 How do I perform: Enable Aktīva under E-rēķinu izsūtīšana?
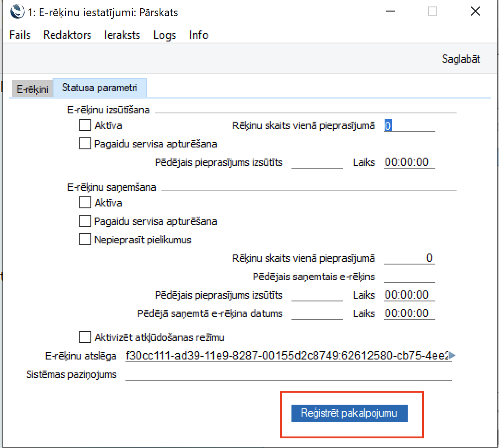pos(85,125)
